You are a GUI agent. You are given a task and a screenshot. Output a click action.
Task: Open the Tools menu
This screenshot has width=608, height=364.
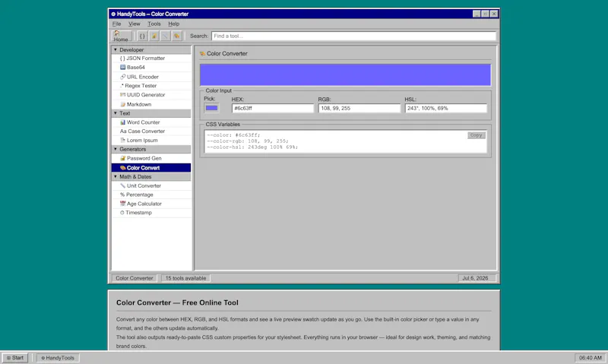154,24
